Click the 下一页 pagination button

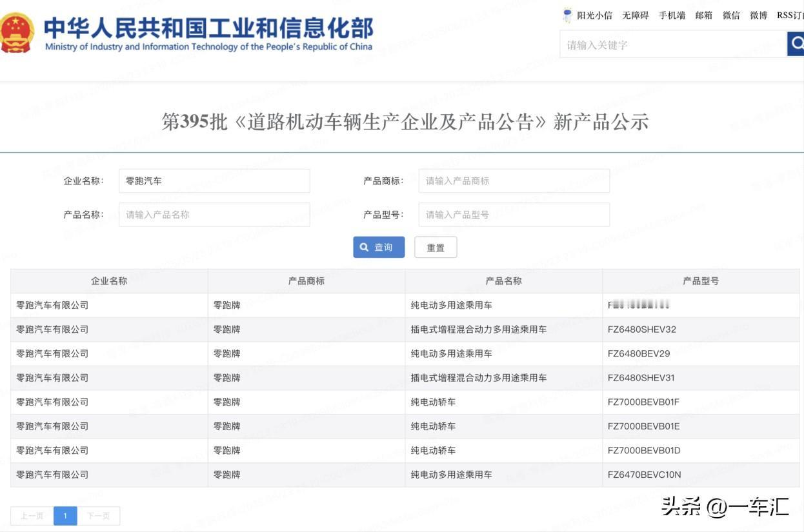98,516
